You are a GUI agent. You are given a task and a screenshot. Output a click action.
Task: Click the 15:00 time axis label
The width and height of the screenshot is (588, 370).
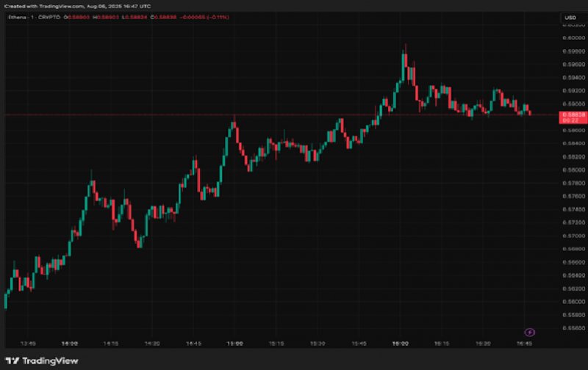234,344
